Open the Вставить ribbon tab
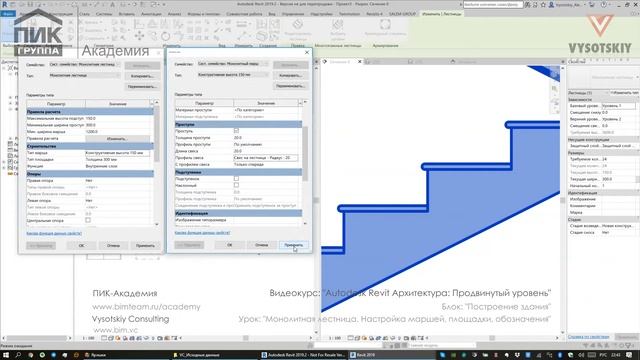Screen dimensions: 640x360 coord(127,14)
